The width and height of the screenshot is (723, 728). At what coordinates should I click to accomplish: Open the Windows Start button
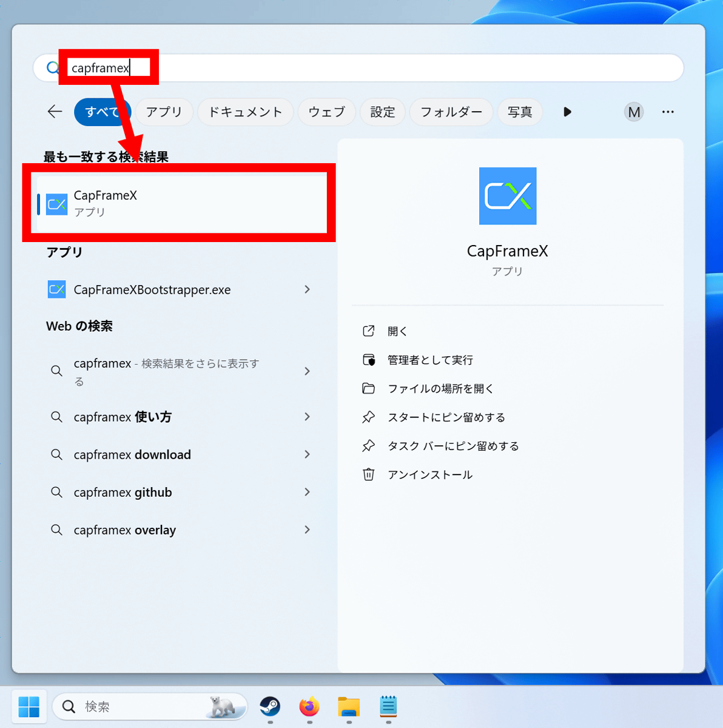[x=29, y=707]
